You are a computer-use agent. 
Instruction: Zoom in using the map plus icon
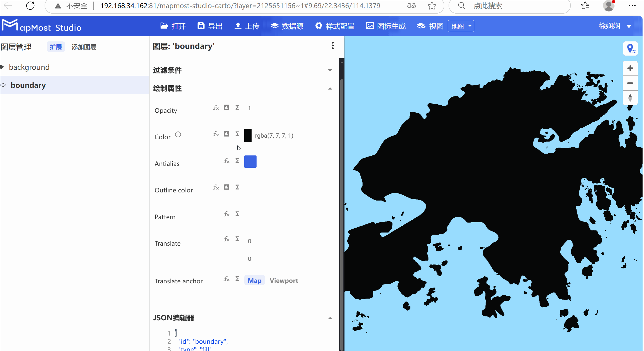[630, 68]
